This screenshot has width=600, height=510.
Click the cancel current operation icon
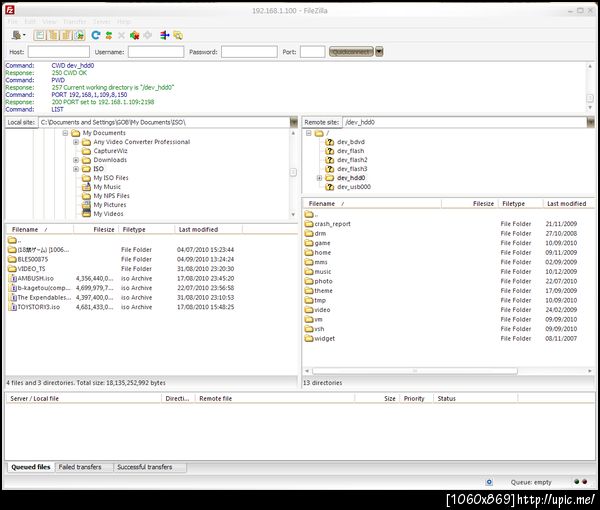point(121,35)
